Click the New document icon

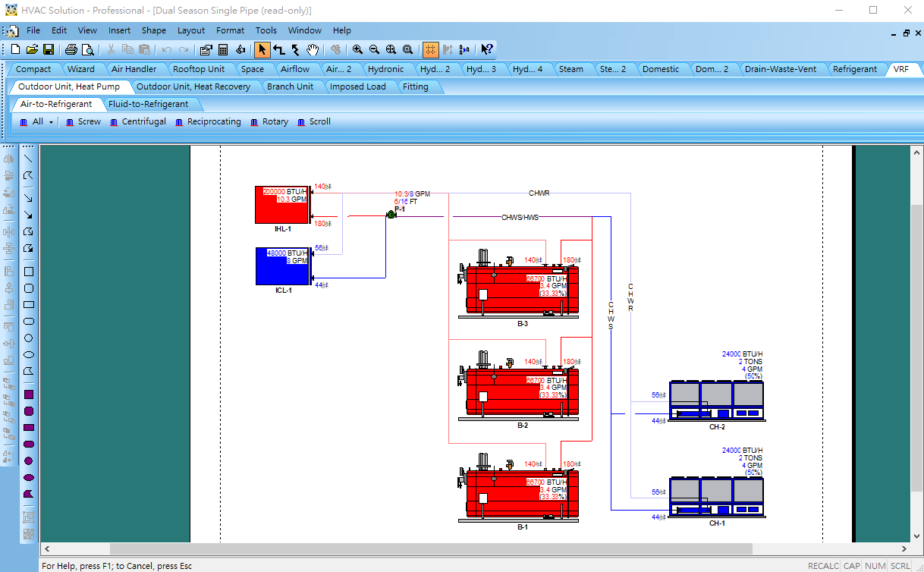[x=16, y=49]
